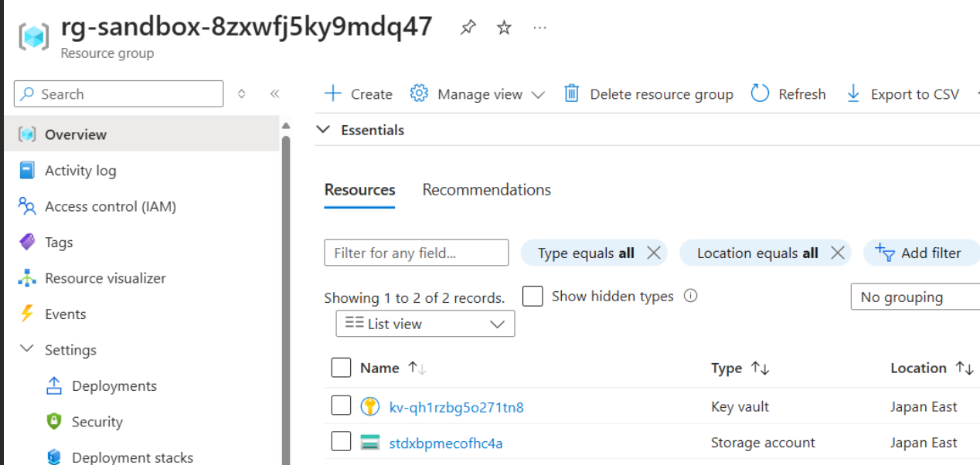Select checkbox for stdxbpmecofhc4a row
Screen dimensions: 980x465
341,442
